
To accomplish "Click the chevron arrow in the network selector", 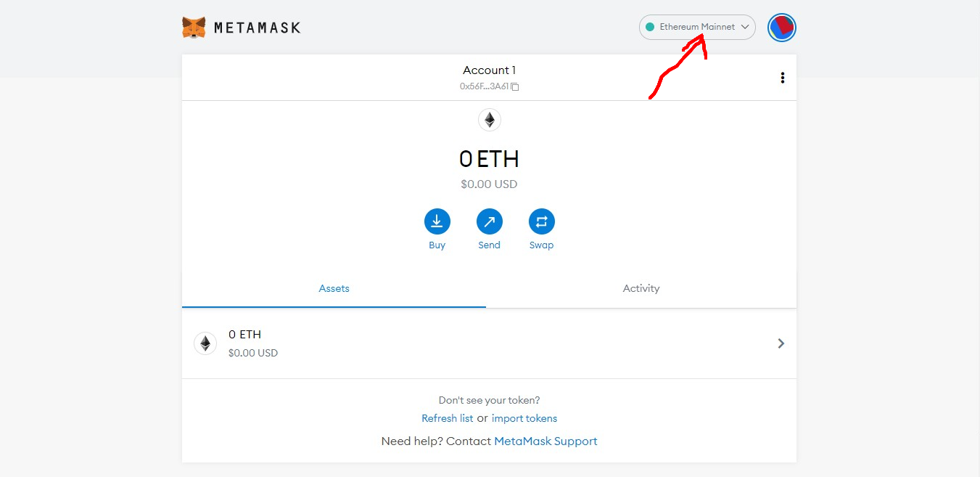I will pyautogui.click(x=745, y=27).
